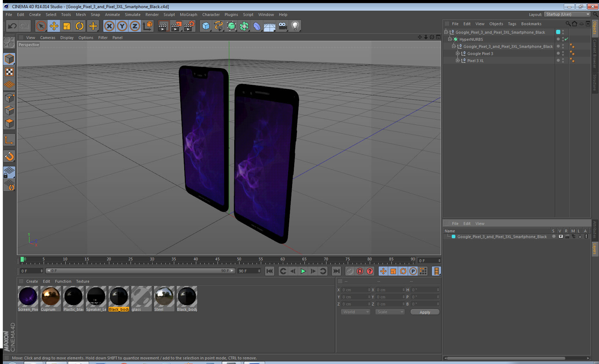The image size is (599, 364).
Task: Open Edit Render Settings
Action: tap(189, 26)
